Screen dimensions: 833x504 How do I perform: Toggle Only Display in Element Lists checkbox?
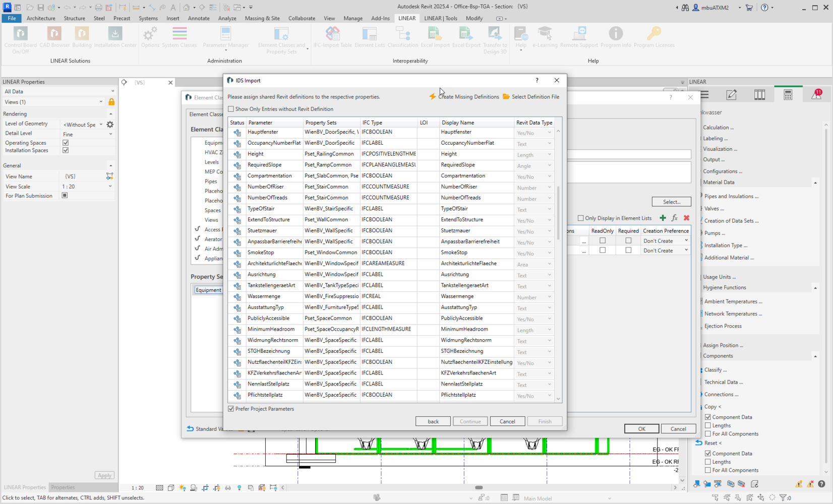click(x=580, y=218)
